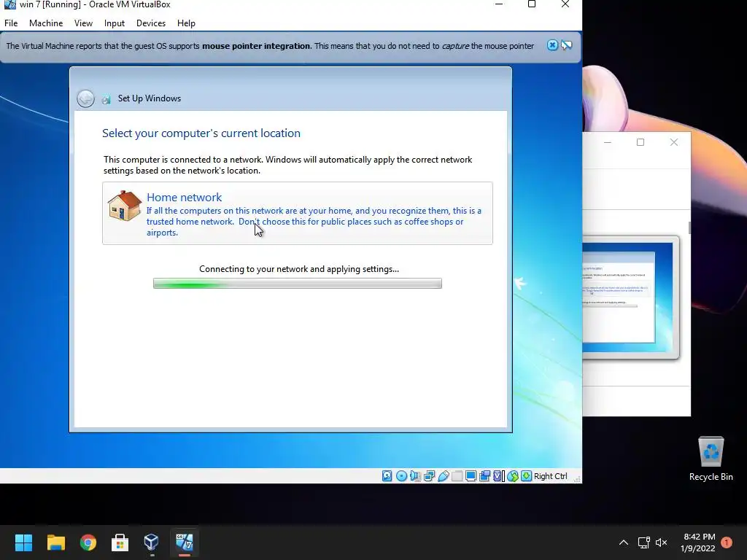Click the network adapters status icon
Image resolution: width=747 pixels, height=560 pixels.
coord(429,475)
